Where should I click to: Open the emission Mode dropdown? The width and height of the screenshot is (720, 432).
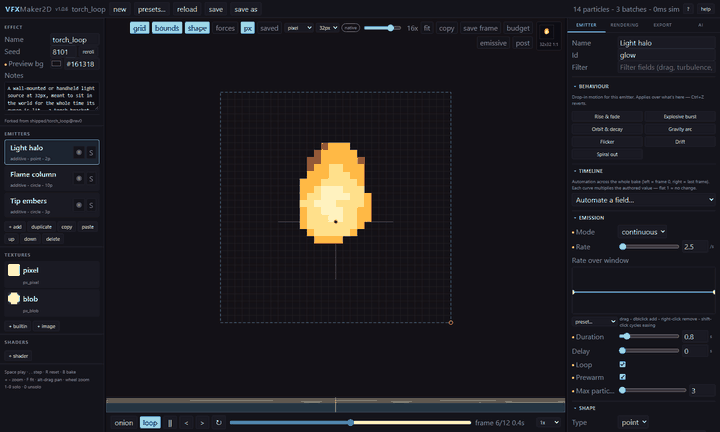click(x=642, y=232)
